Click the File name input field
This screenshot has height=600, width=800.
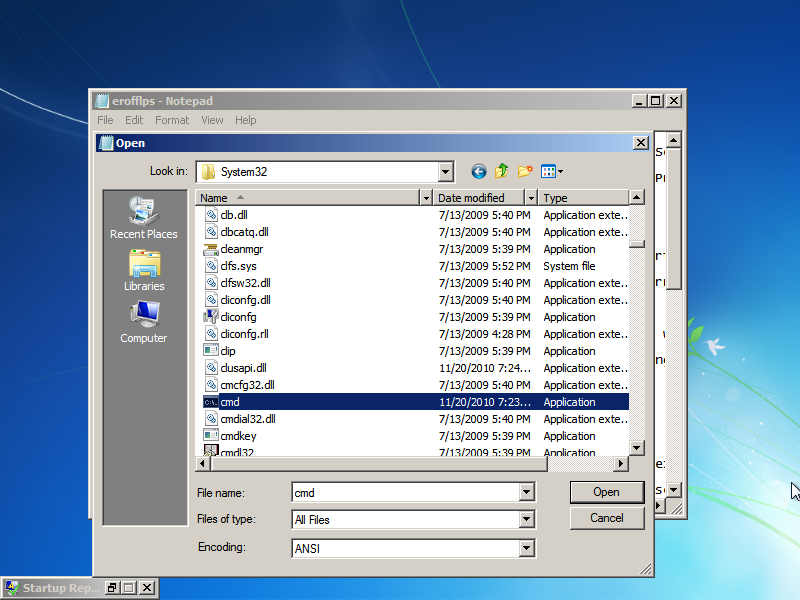pyautogui.click(x=406, y=492)
